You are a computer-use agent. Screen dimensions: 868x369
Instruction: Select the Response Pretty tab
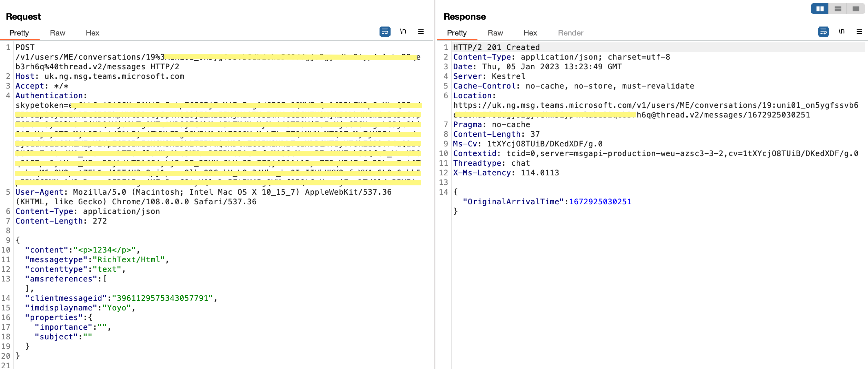457,33
